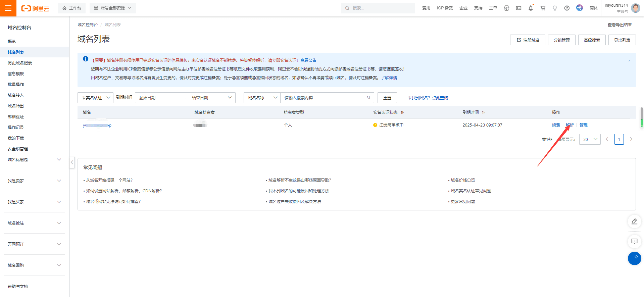Viewport: 644px width, 297px height.
Task: Open the page size dropdown showing 20
Action: pyautogui.click(x=590, y=139)
